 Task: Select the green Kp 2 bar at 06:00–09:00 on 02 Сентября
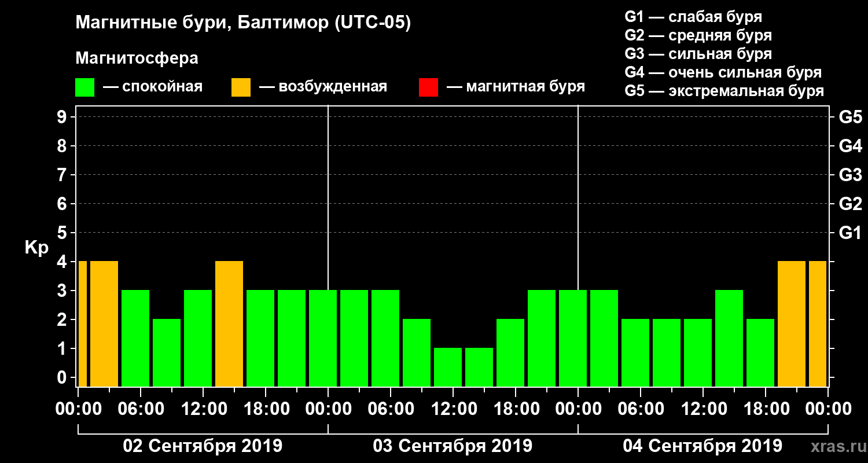point(167,352)
